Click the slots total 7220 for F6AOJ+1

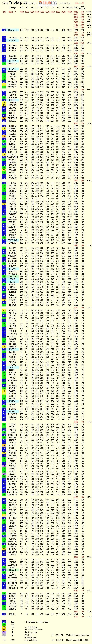(x=76, y=30)
